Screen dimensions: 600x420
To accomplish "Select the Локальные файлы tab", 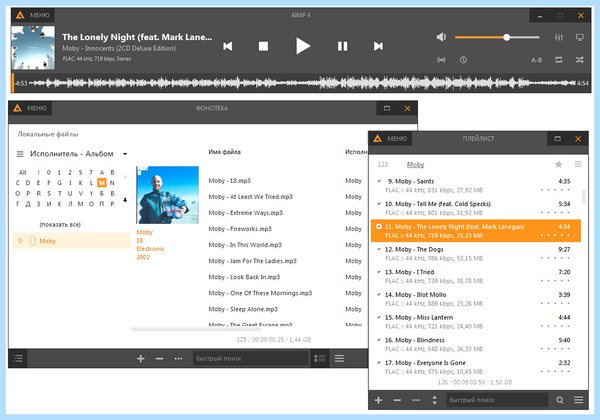I will click(x=48, y=134).
